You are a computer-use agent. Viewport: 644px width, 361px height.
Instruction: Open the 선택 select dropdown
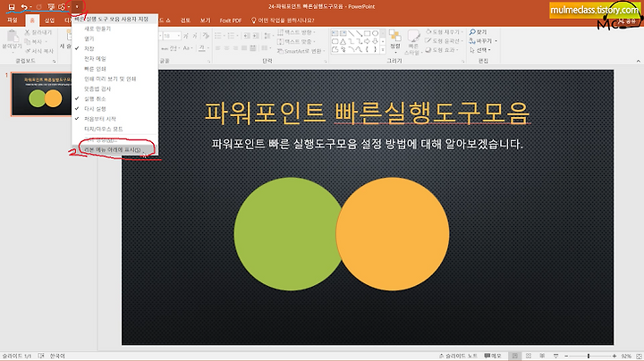[480, 50]
